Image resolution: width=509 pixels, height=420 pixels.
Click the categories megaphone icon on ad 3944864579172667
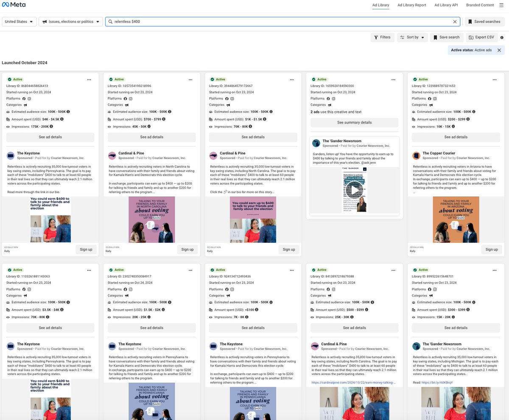(228, 105)
